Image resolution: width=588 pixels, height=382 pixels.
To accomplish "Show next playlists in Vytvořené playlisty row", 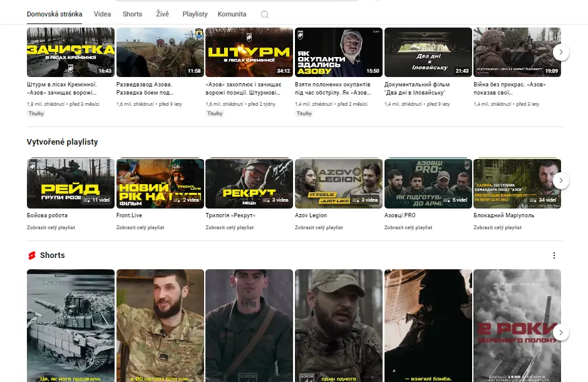I will [x=560, y=180].
